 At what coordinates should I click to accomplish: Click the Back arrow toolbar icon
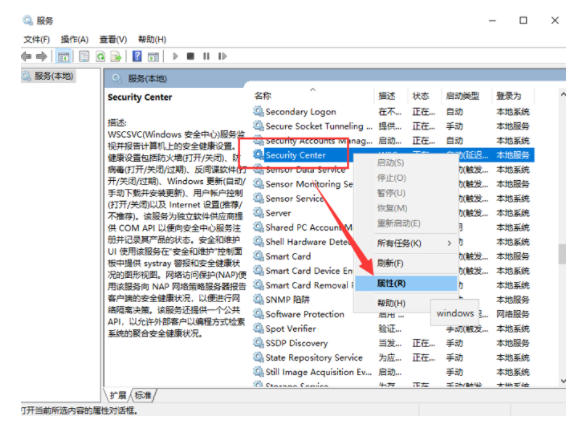click(26, 57)
